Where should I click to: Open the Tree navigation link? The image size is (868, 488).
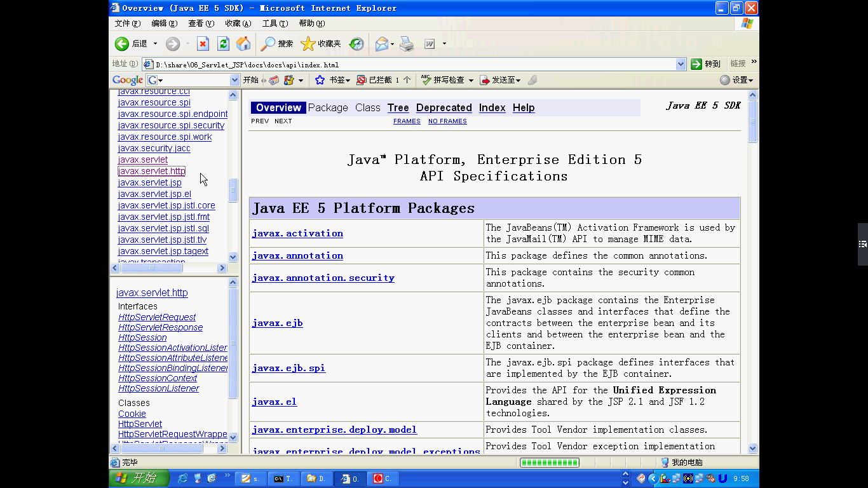[x=398, y=108]
